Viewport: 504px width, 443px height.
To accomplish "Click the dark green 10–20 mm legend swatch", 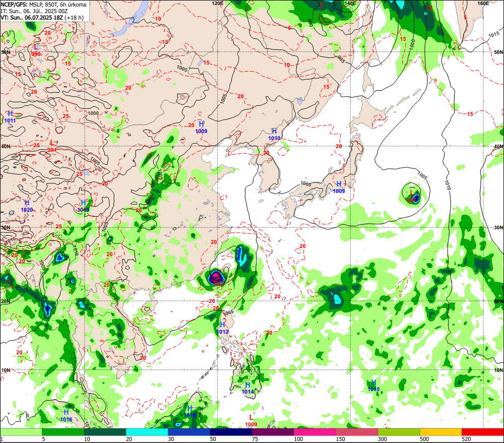I will pyautogui.click(x=105, y=432).
